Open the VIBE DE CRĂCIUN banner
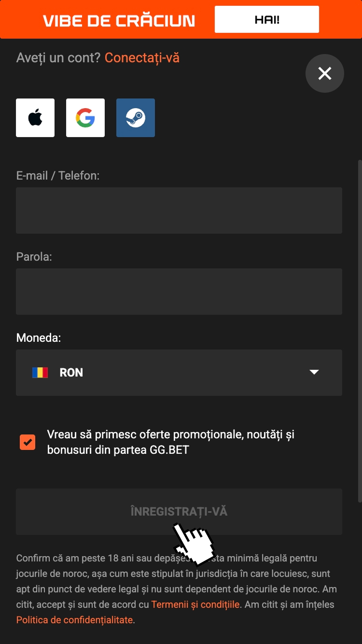This screenshot has height=644, width=362. tap(119, 21)
